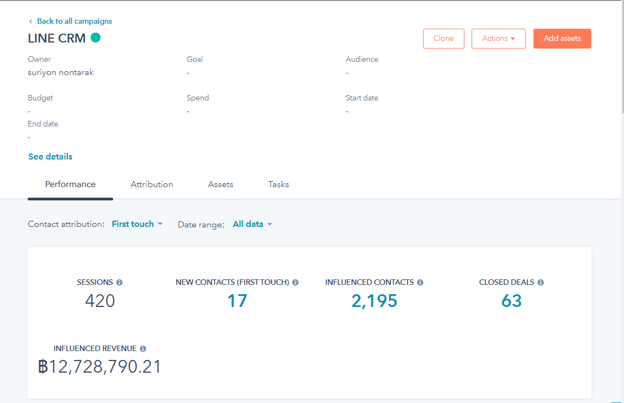Select the Tasks tab
624x403 pixels.
point(278,185)
